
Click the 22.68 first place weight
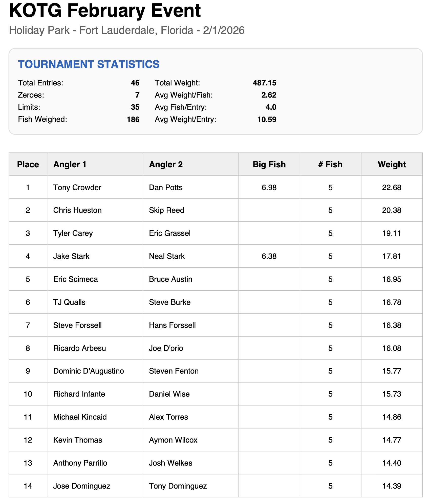point(392,188)
